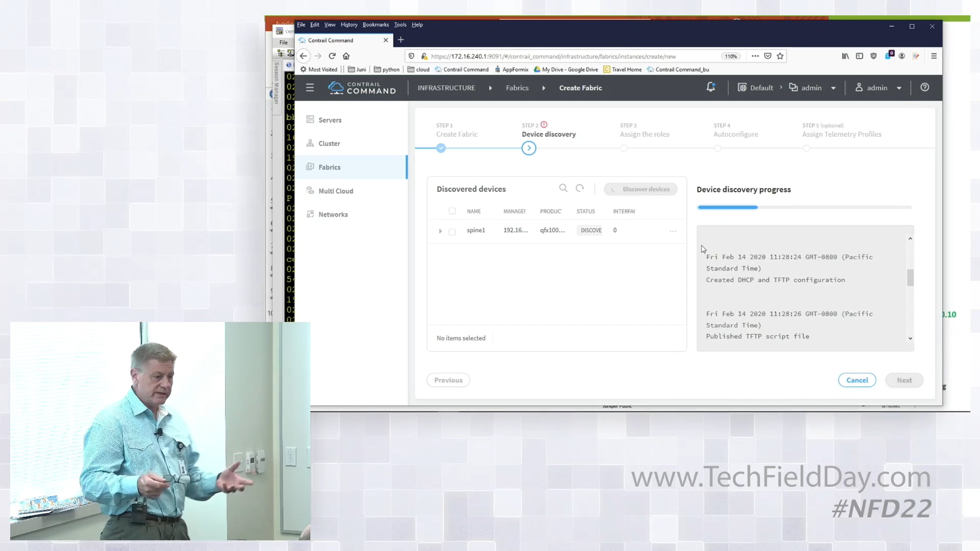Screen dimensions: 980x551
Task: Reload the page with the refresh icon
Action: [332, 56]
